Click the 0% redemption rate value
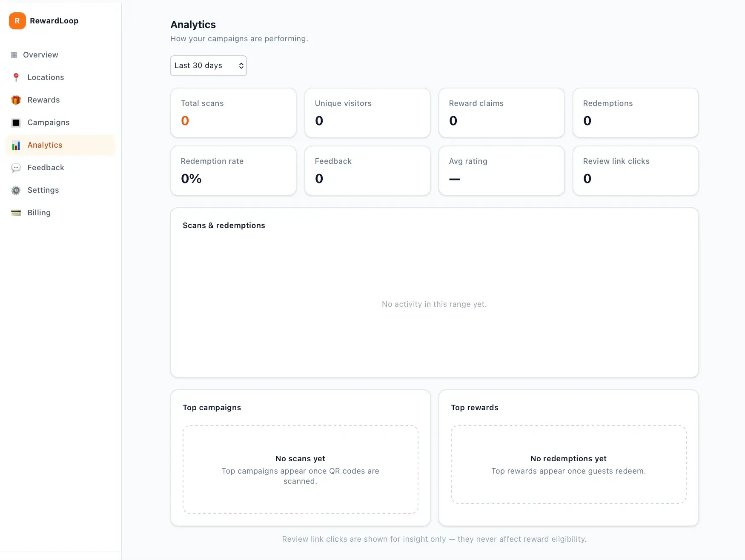 click(x=192, y=179)
